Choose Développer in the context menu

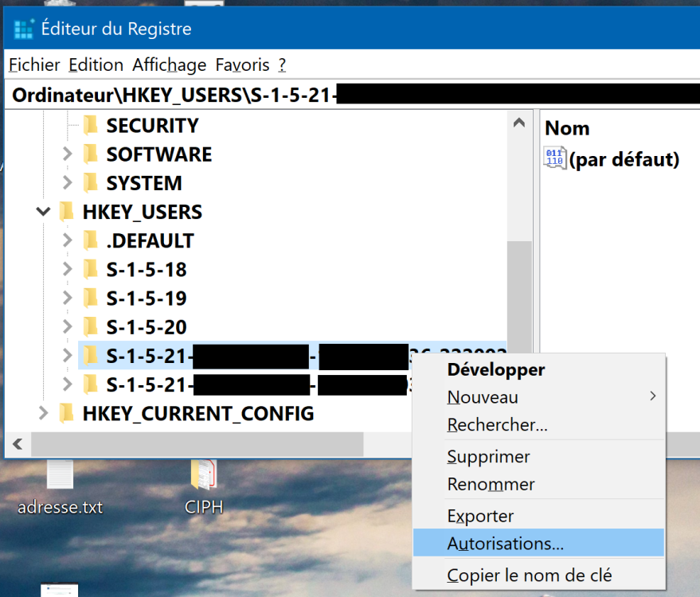pyautogui.click(x=538, y=369)
